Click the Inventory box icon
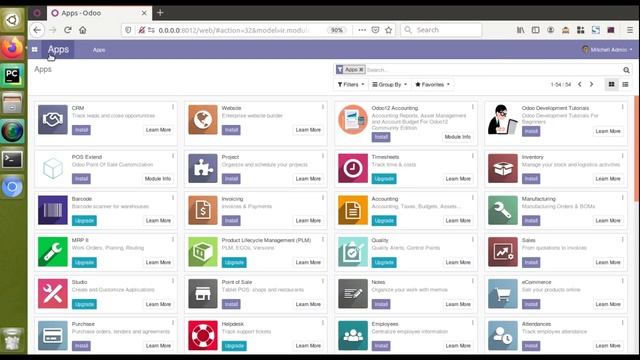Screen dimensions: 640x360 [502, 168]
